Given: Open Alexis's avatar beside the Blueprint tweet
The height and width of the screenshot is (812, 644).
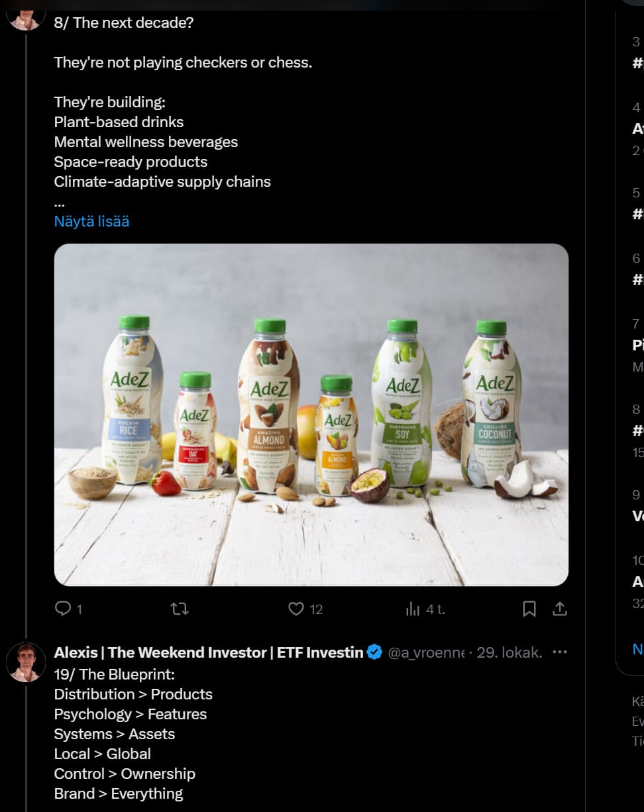Looking at the screenshot, I should click(26, 662).
